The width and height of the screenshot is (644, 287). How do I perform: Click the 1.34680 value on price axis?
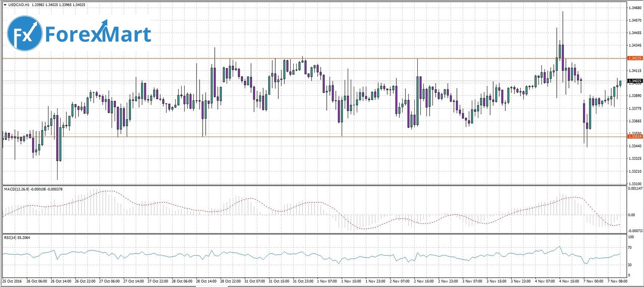pos(635,8)
